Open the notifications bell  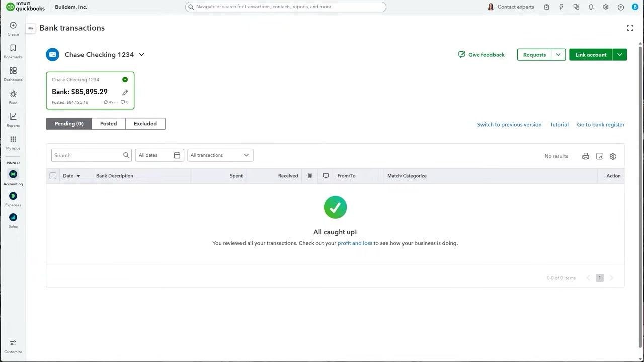[x=591, y=7]
